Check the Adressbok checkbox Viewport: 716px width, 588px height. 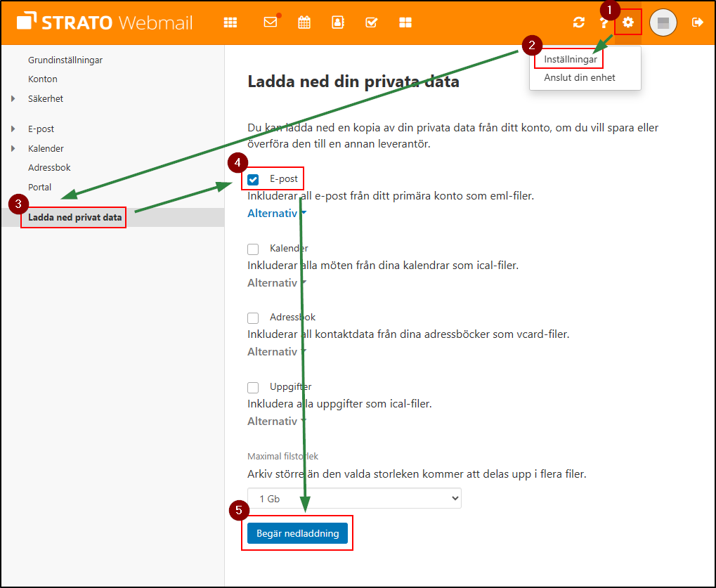[252, 318]
